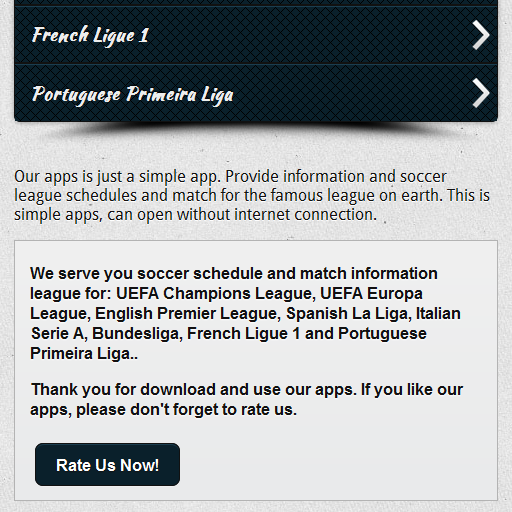Click the 'Bundesliga' word in info box
512x512 pixels.
[137, 334]
